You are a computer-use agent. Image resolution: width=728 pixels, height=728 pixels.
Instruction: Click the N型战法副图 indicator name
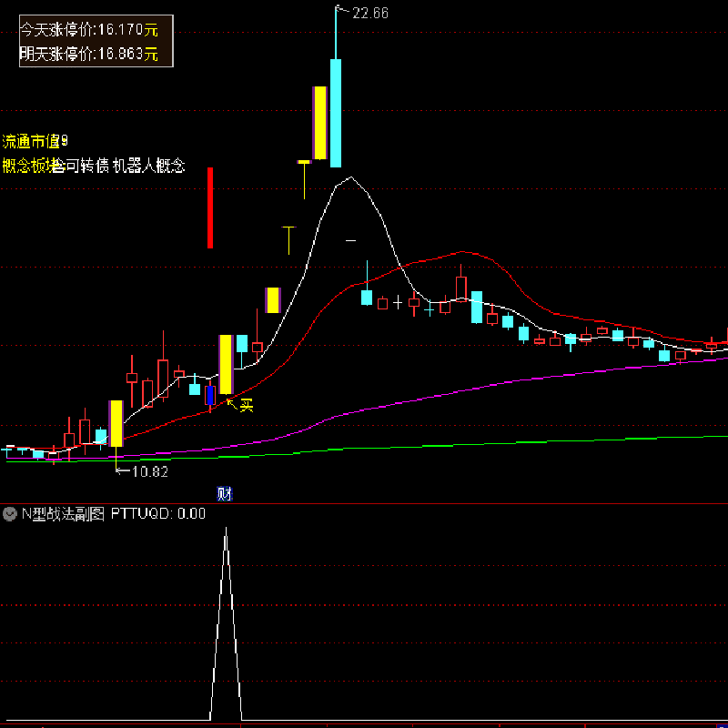(63, 513)
